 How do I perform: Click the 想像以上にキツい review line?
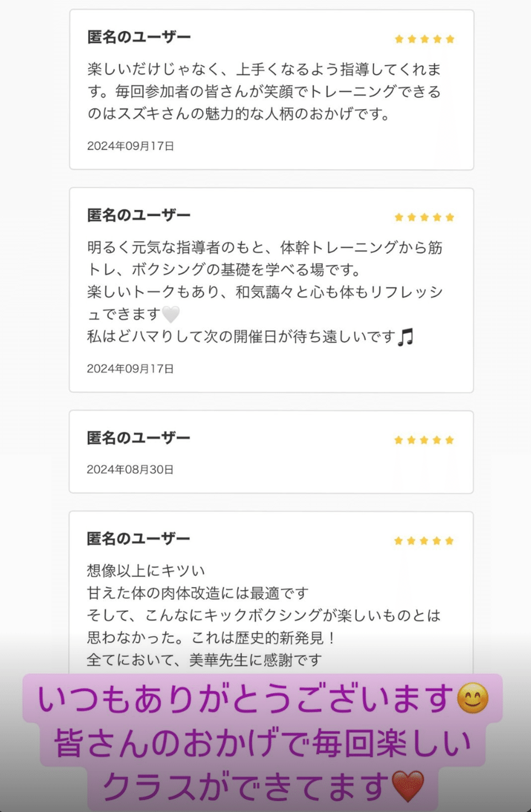click(x=146, y=571)
